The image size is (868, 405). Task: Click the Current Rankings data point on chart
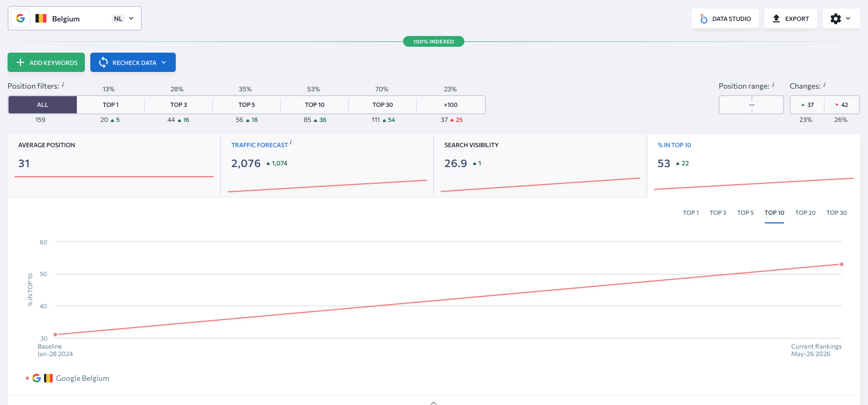pyautogui.click(x=842, y=264)
